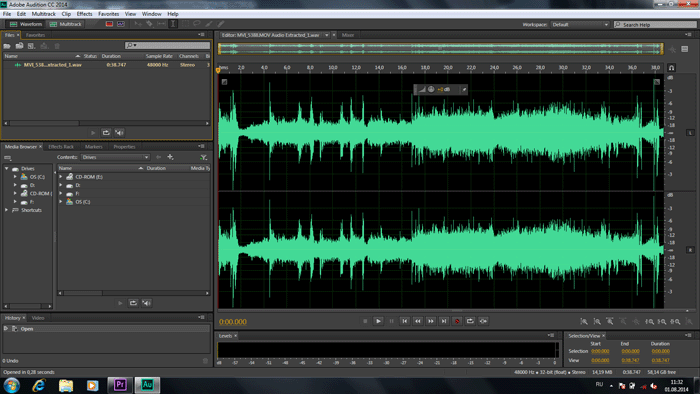Image resolution: width=700 pixels, height=394 pixels.
Task: Click filter icon in Media Browser
Action: pos(204,157)
